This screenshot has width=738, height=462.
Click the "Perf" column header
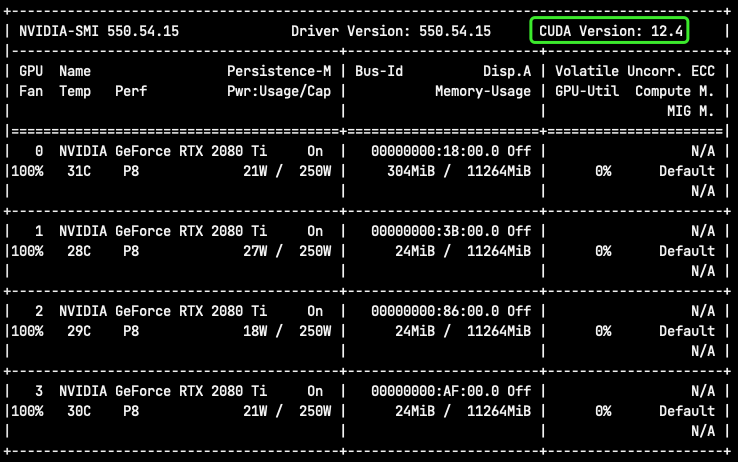131,91
